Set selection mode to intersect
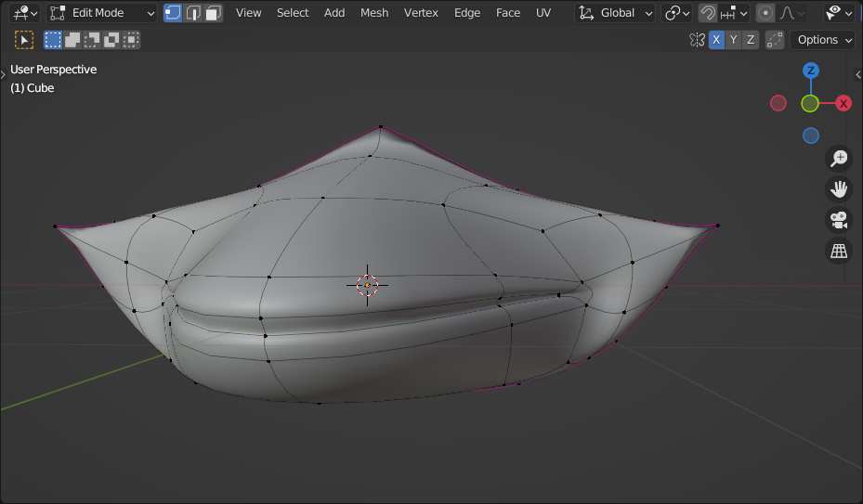This screenshot has width=863, height=504. (131, 40)
